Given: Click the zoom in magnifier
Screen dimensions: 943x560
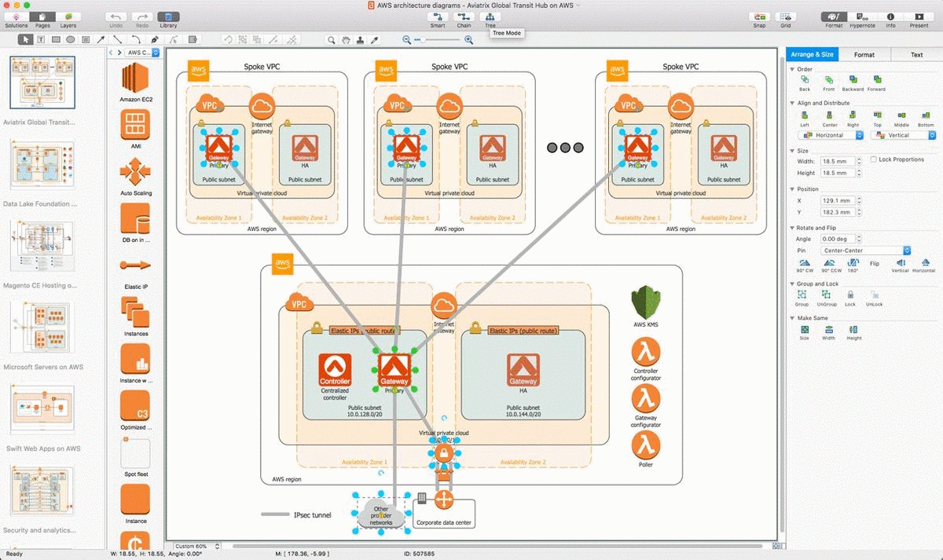Looking at the screenshot, I should (x=469, y=39).
